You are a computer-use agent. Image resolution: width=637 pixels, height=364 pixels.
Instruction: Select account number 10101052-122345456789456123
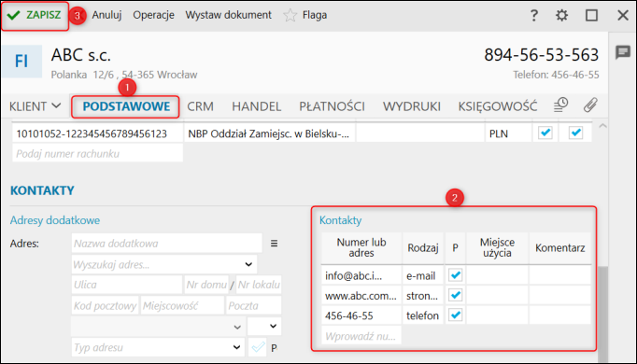(97, 133)
